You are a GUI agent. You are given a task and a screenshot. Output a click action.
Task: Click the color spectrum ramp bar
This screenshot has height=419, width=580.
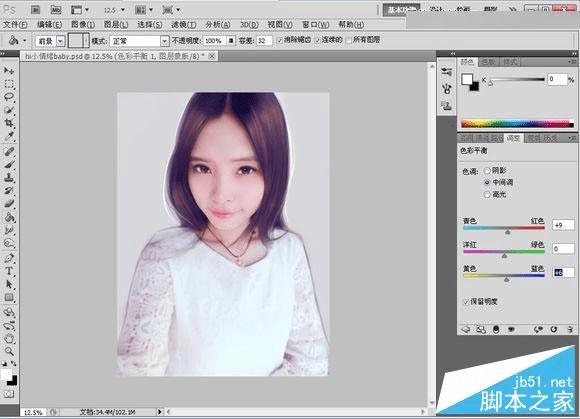click(x=517, y=124)
